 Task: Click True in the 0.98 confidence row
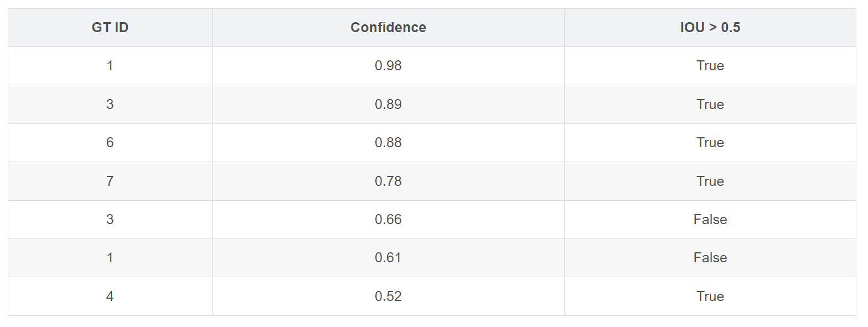(710, 66)
